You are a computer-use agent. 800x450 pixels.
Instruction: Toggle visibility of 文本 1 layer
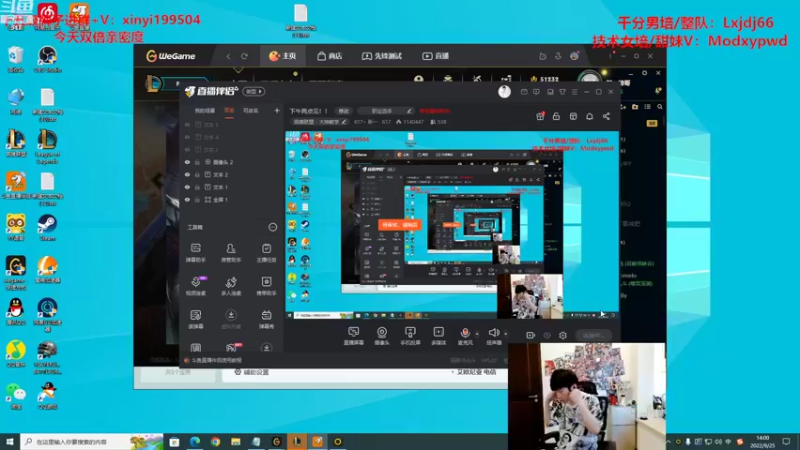[187, 187]
